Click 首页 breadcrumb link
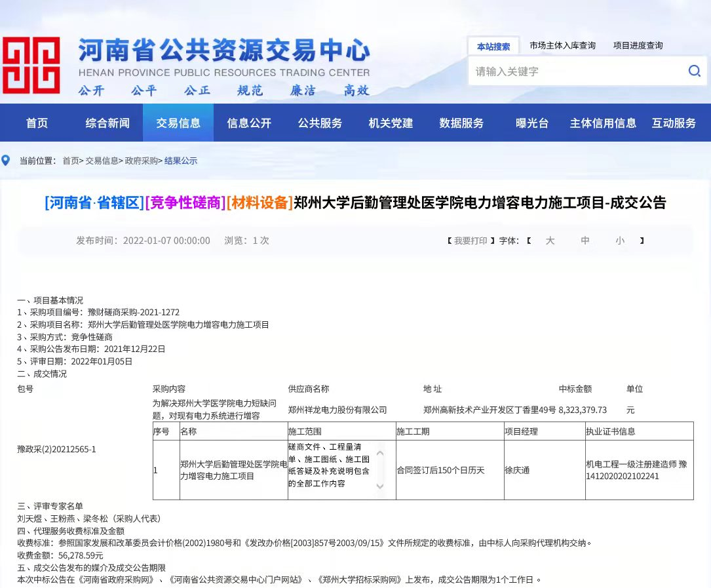711x588 pixels. [x=70, y=161]
